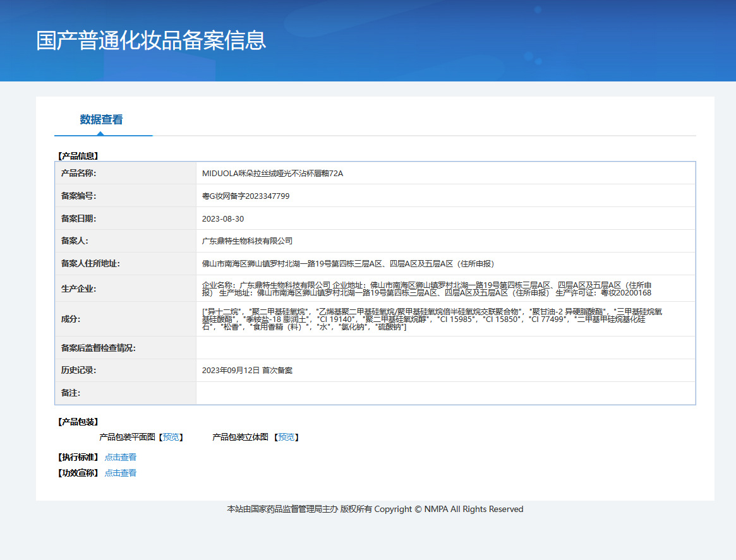Click the 产品包装平面图 label text
736x560 pixels.
tap(127, 437)
